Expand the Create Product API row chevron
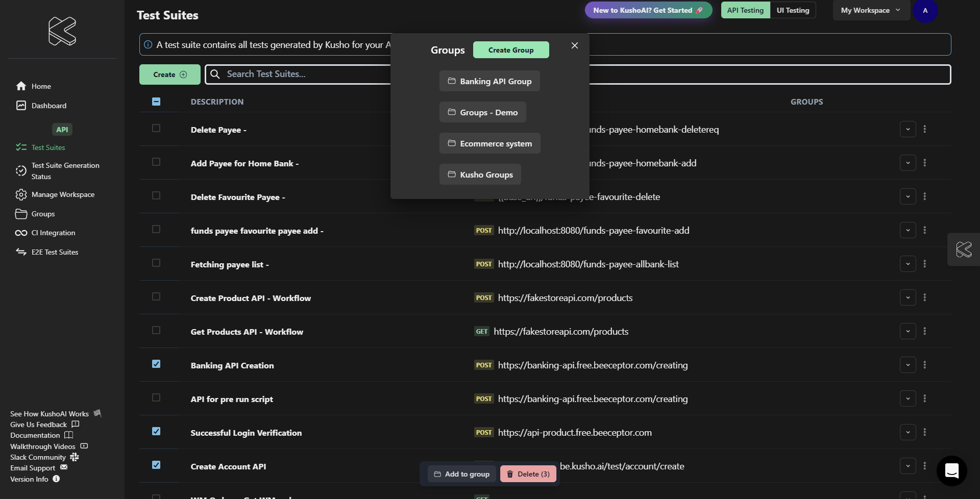Viewport: 980px width, 499px height. coord(908,298)
